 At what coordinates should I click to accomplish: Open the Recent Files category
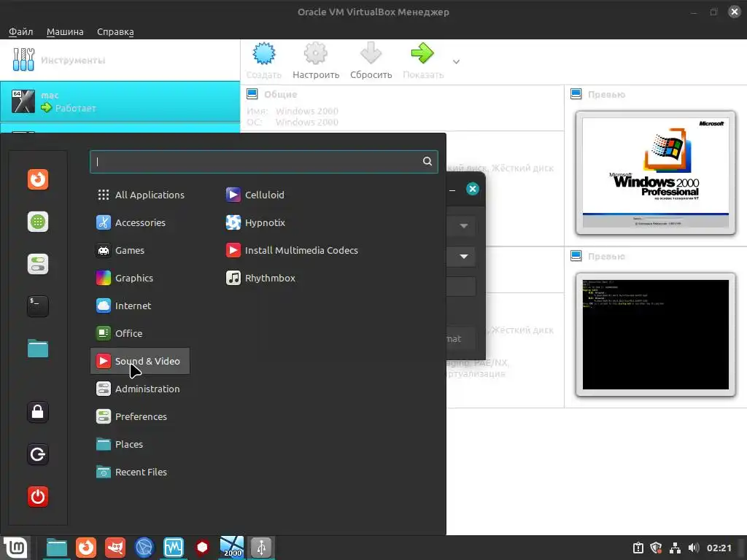pos(140,472)
